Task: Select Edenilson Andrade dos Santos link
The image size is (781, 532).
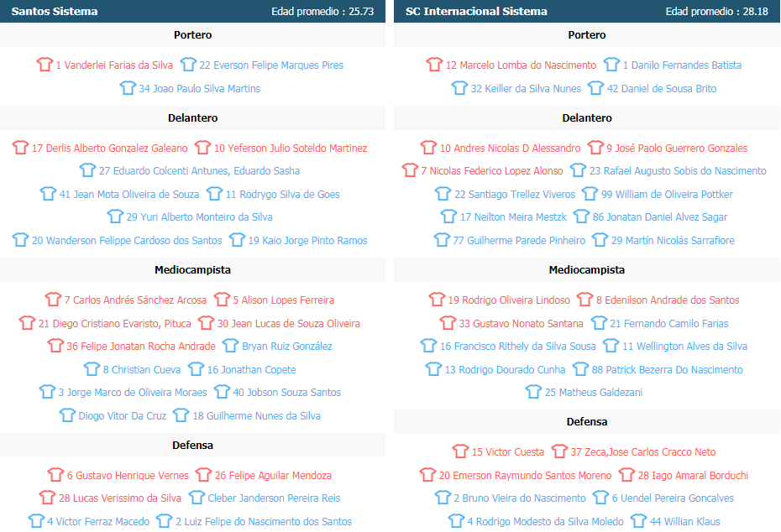Action: (668, 300)
